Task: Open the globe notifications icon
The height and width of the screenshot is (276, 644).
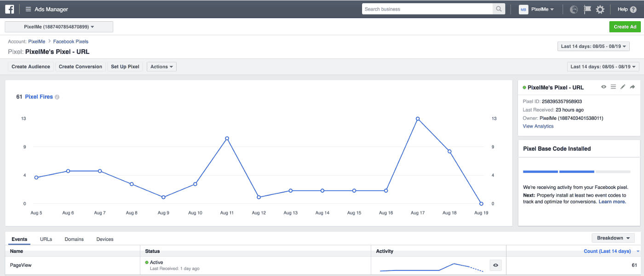Action: 574,9
